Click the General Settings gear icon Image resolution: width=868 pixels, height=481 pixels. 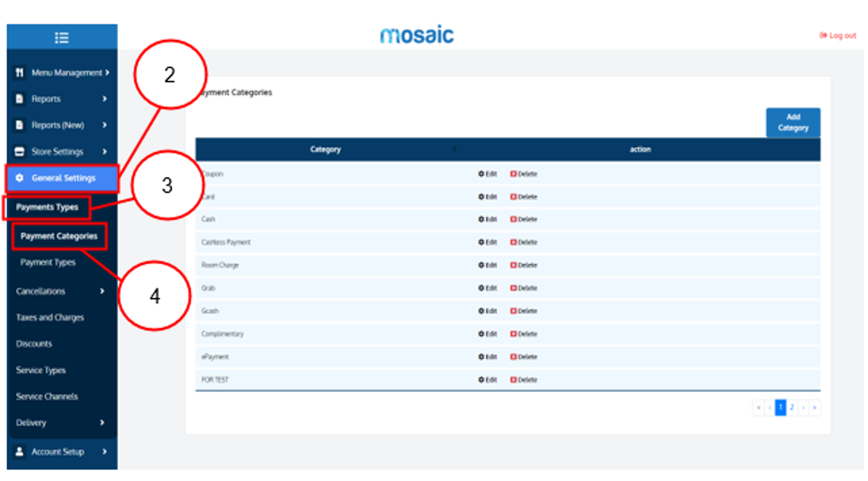(x=19, y=178)
